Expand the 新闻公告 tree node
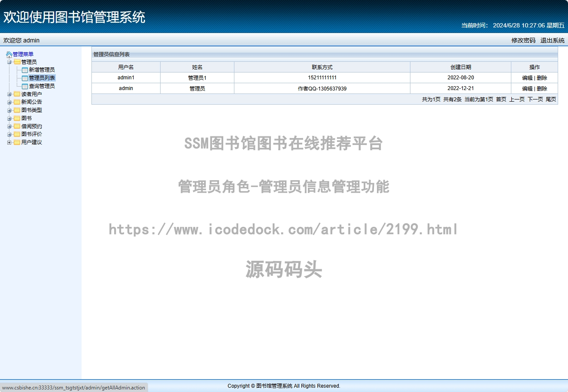The height and width of the screenshot is (392, 568). tap(9, 102)
